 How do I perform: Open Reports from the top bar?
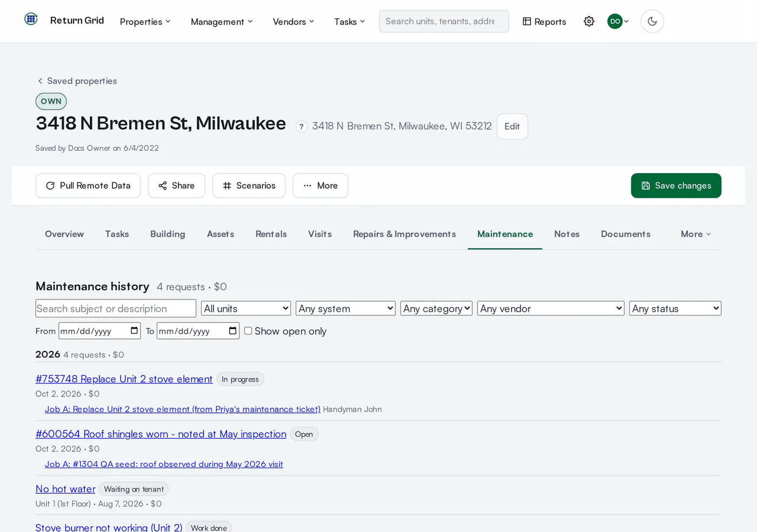pyautogui.click(x=544, y=22)
